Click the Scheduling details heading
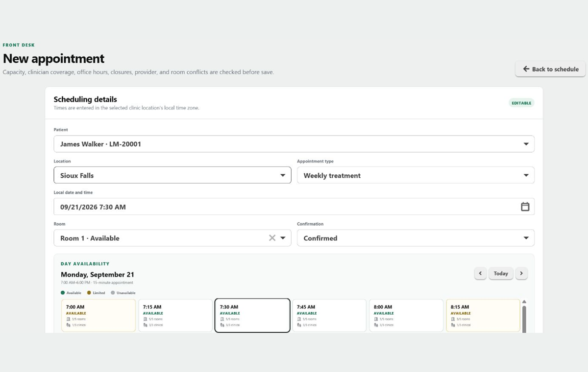The width and height of the screenshot is (588, 372). [x=85, y=99]
